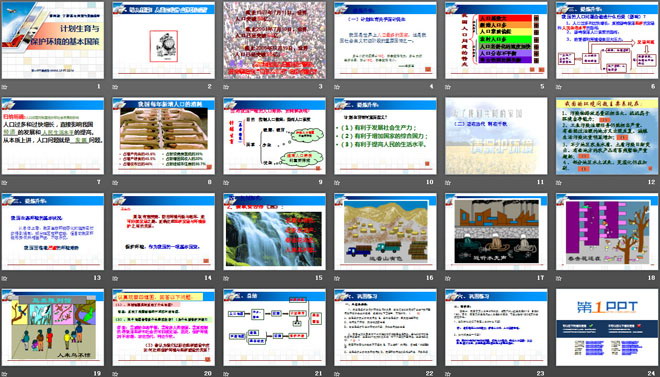Screen dimensions: 660x377
Task: Select slide 16 thumbnail with logging trucks
Action: click(x=386, y=231)
